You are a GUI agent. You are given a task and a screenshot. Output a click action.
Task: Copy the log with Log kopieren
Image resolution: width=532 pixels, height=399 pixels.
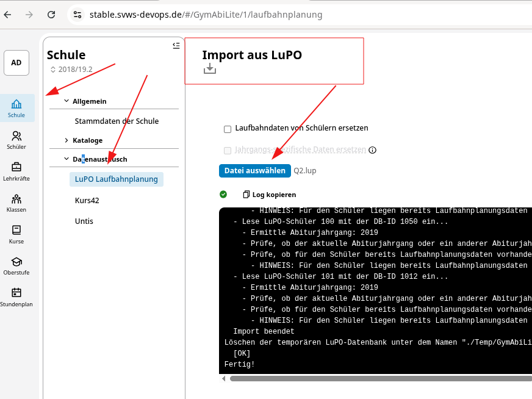coord(269,195)
